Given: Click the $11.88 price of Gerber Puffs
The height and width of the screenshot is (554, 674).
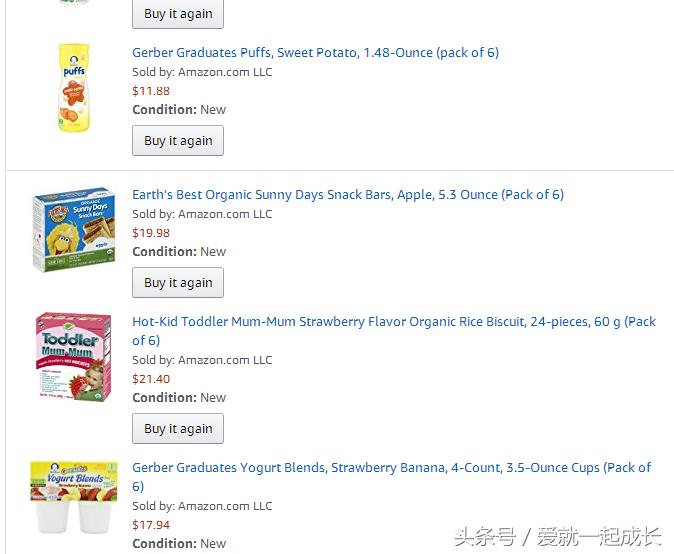Looking at the screenshot, I should (x=151, y=91).
